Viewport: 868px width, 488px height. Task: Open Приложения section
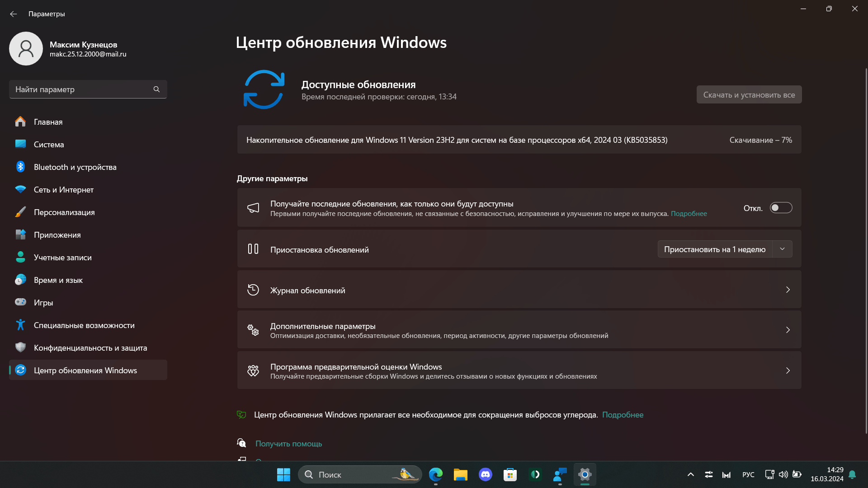(88, 235)
